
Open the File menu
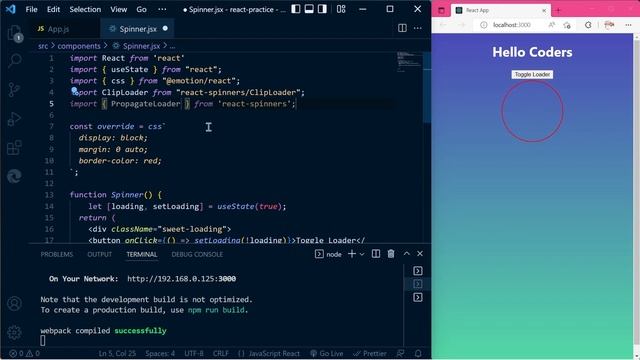(31, 9)
